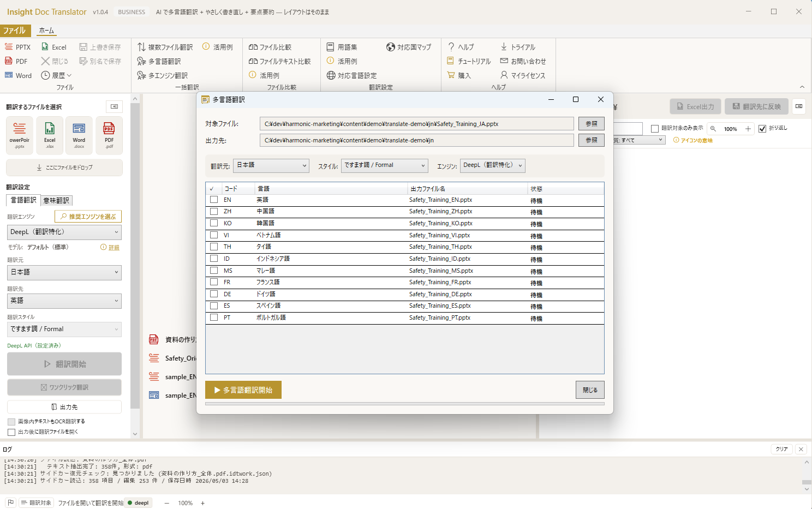The width and height of the screenshot is (812, 509).
Task: Check the EN 英語 row checkbox
Action: click(x=214, y=200)
